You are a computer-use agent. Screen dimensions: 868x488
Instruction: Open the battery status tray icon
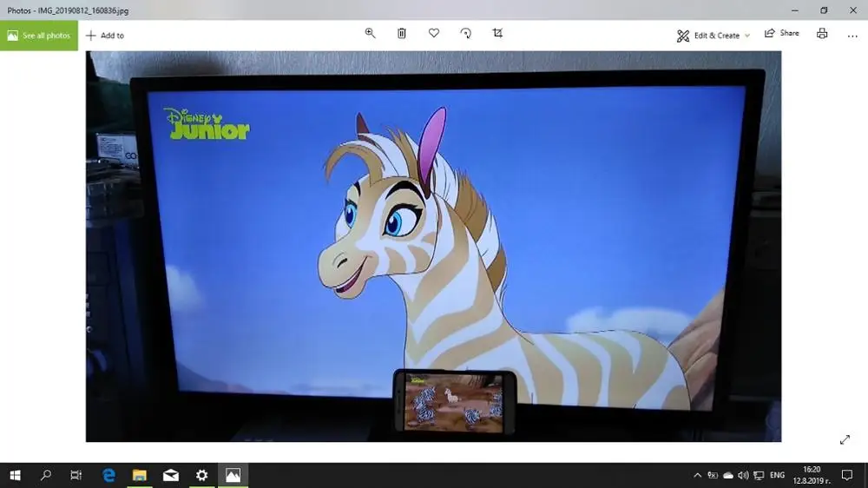pyautogui.click(x=713, y=475)
